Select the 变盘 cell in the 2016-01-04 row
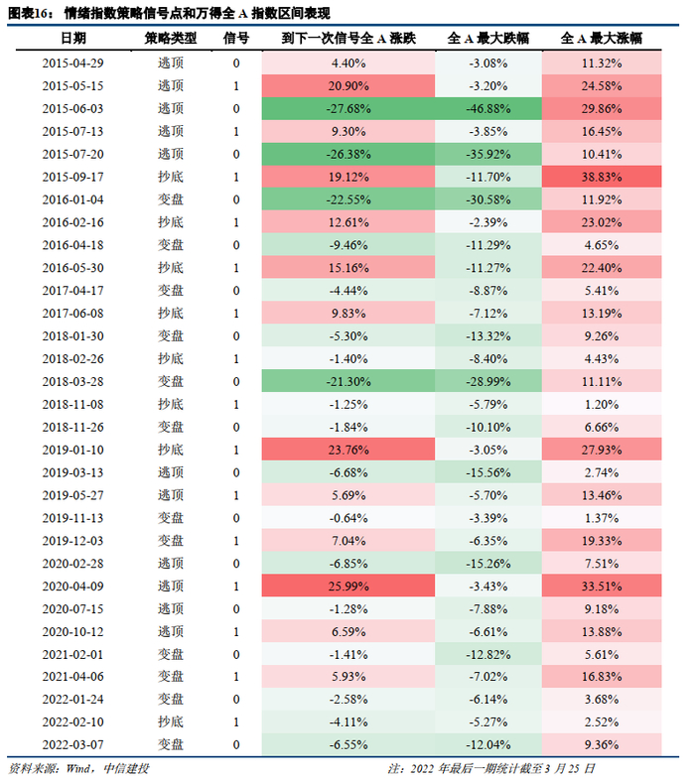Viewport: 695px width, 784px height. point(170,198)
